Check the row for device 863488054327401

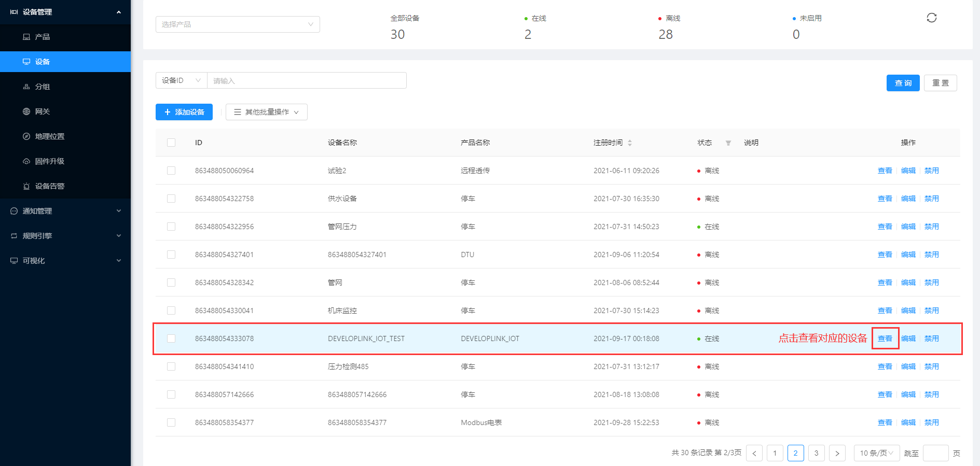coord(171,255)
